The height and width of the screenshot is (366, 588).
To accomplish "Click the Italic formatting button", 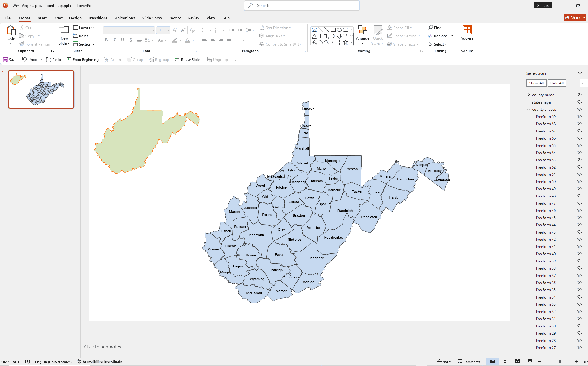I will coord(114,40).
